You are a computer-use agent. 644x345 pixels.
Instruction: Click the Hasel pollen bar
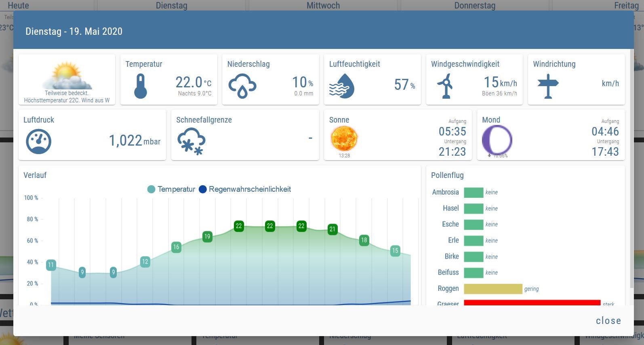tap(474, 209)
